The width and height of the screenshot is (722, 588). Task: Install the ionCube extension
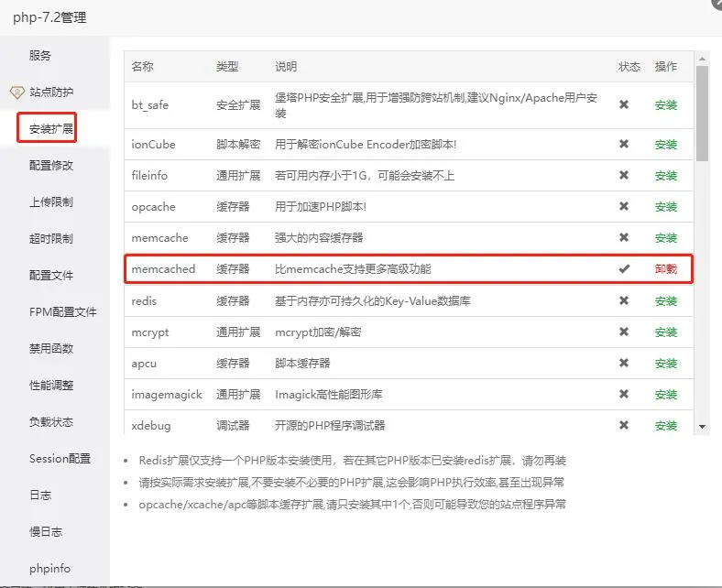(x=666, y=145)
